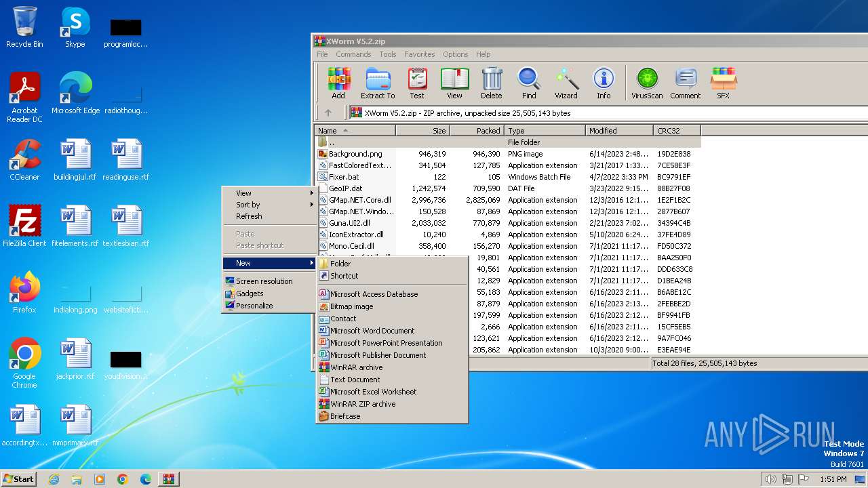Open the WinRAR Help menu
868x488 pixels.
tap(483, 54)
